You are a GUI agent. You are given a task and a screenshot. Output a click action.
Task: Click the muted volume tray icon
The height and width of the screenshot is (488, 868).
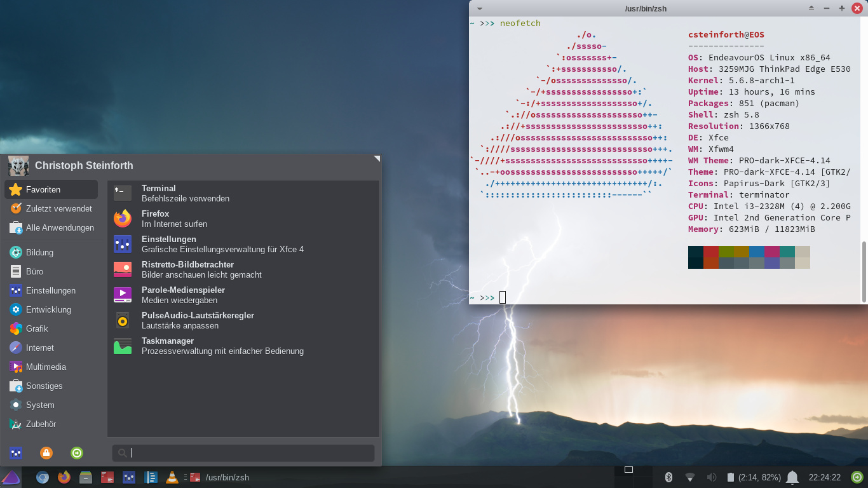(x=712, y=477)
